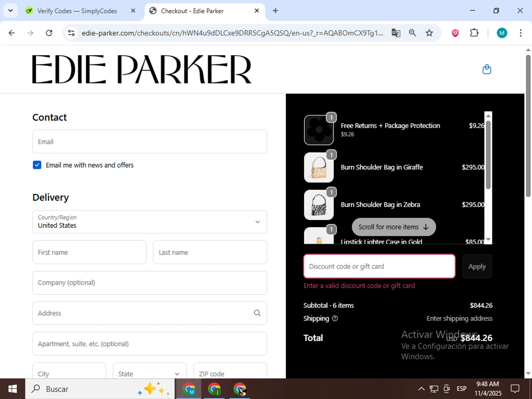This screenshot has height=399, width=532.
Task: Open the shopping bag cart icon
Action: 487,69
